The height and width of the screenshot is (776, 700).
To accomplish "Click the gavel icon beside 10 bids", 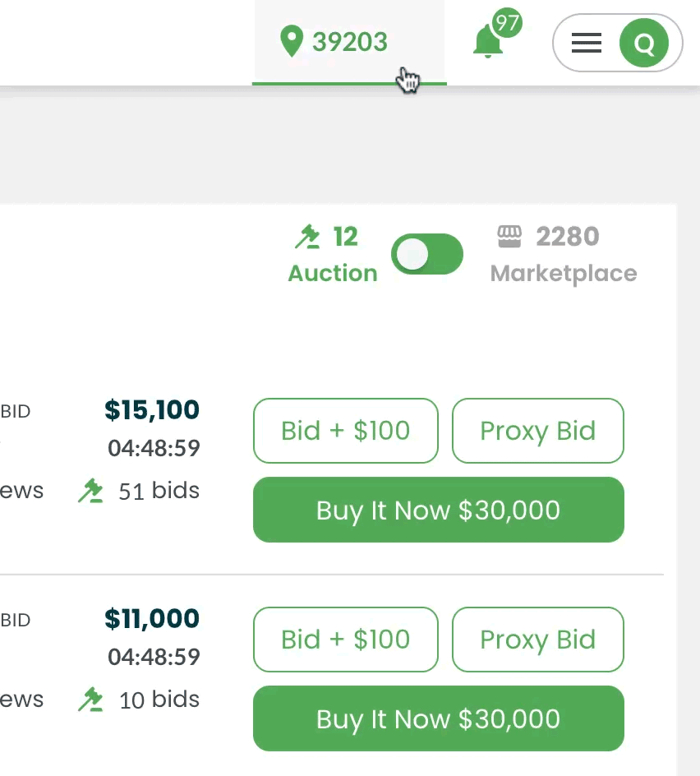I will (90, 700).
